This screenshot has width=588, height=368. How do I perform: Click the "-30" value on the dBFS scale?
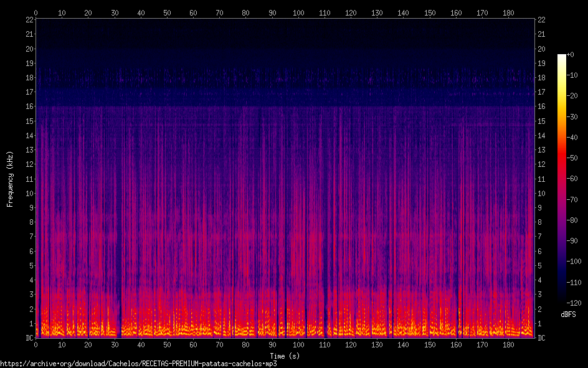(x=572, y=117)
